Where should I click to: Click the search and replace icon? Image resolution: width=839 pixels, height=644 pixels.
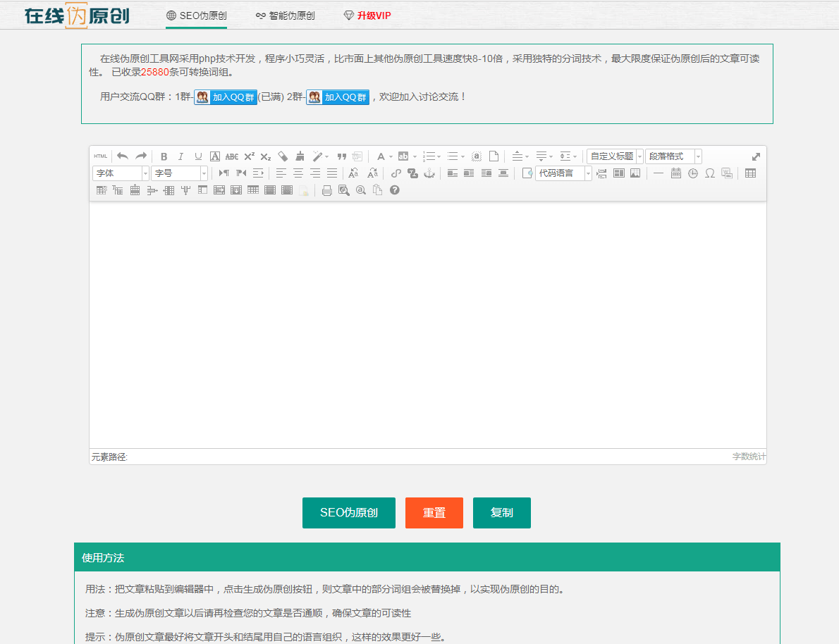pyautogui.click(x=361, y=190)
